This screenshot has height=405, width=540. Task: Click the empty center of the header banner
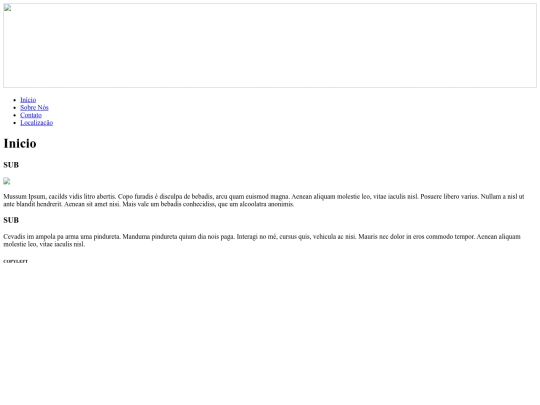point(270,45)
